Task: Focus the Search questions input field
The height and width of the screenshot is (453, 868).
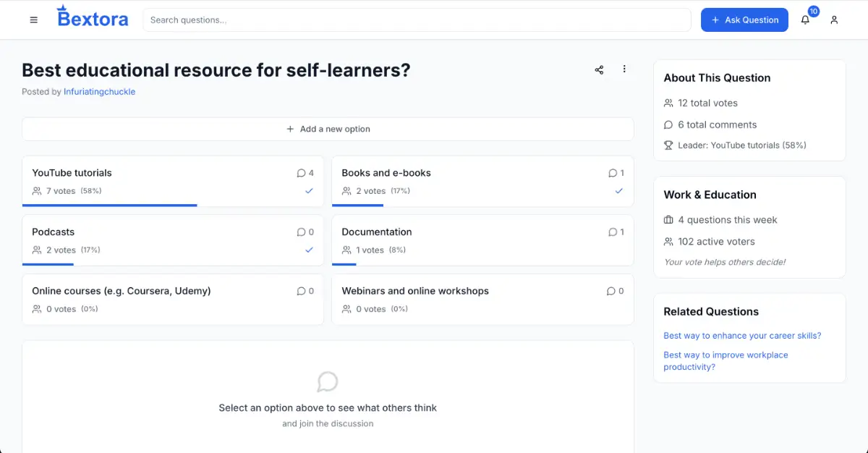Action: (417, 20)
